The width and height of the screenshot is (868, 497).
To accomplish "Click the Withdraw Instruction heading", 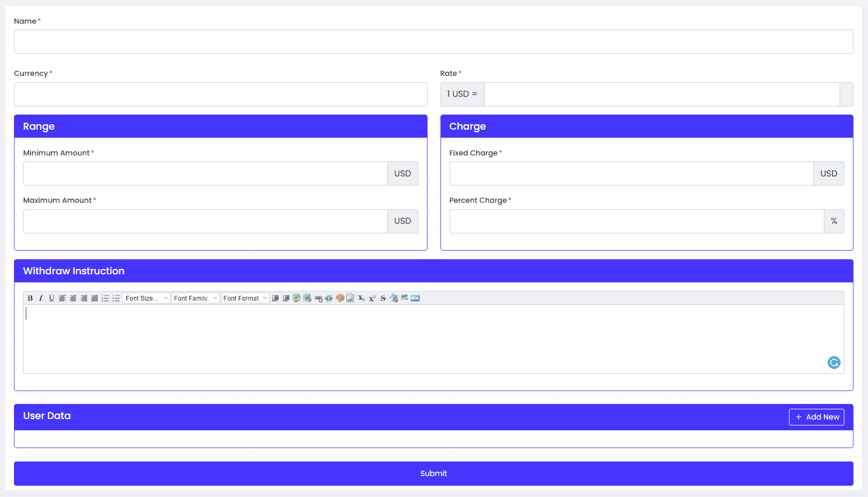I will click(x=74, y=271).
